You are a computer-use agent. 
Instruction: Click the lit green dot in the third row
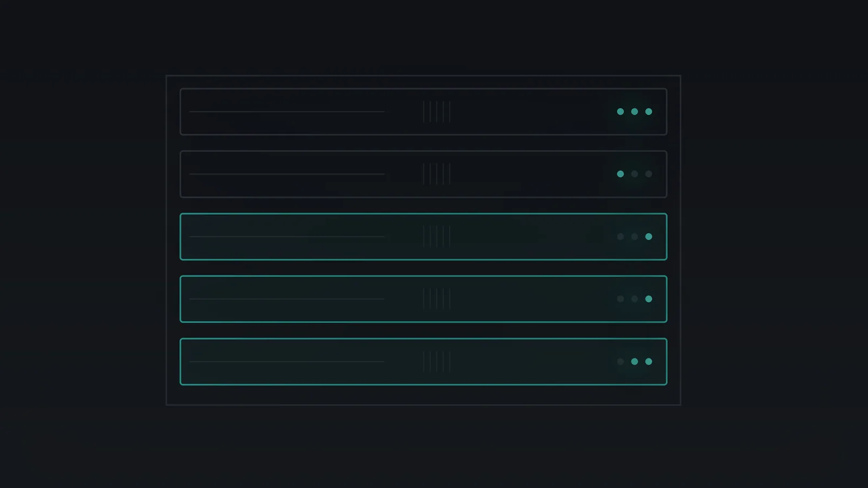pos(648,236)
